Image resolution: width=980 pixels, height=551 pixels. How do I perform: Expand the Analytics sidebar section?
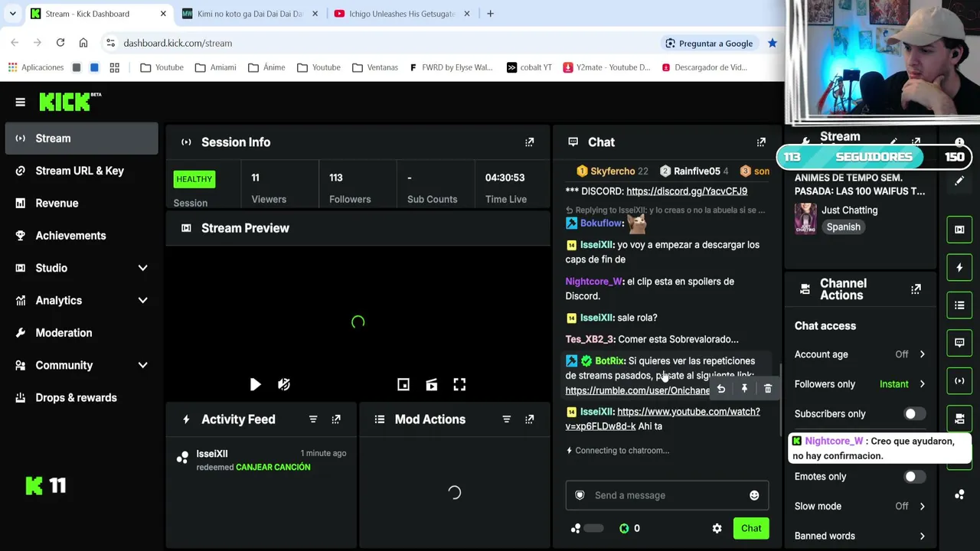click(142, 301)
